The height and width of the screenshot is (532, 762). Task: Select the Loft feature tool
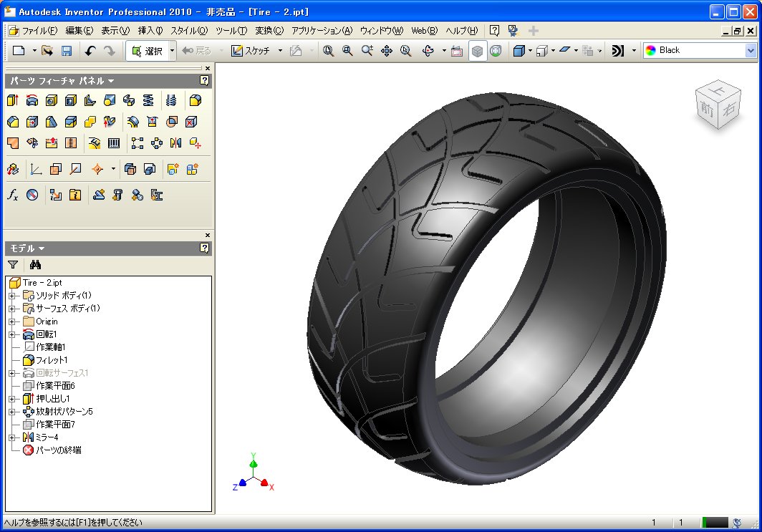click(x=110, y=100)
